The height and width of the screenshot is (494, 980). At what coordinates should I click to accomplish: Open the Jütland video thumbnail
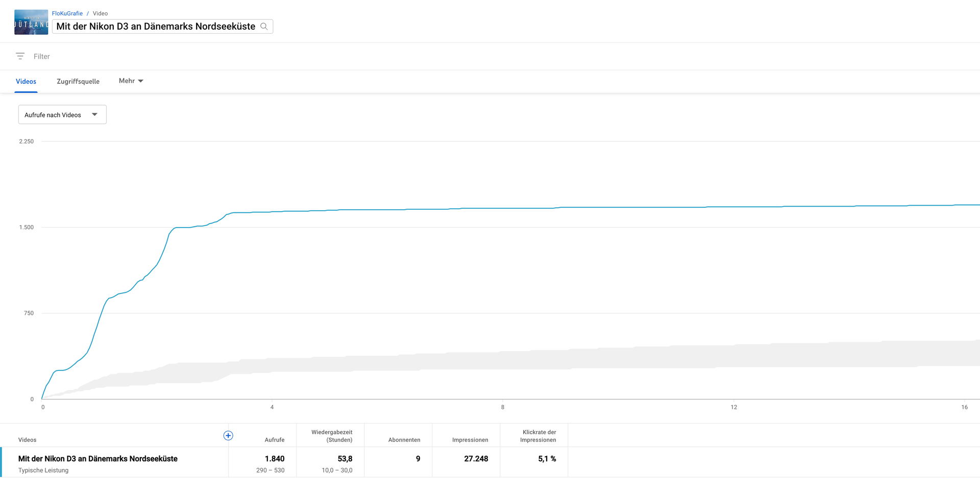[x=31, y=22]
